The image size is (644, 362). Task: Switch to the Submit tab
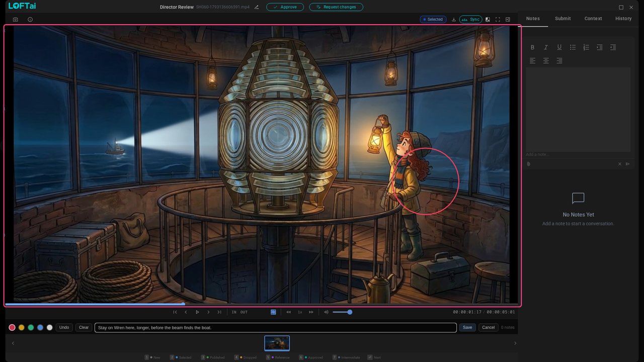pos(563,19)
